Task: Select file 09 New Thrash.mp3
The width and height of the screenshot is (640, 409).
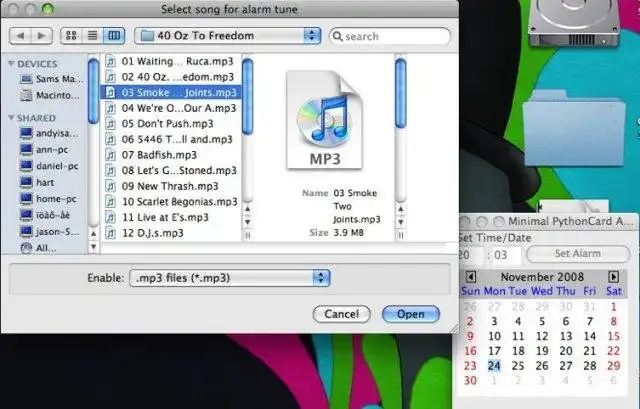Action: click(x=171, y=186)
